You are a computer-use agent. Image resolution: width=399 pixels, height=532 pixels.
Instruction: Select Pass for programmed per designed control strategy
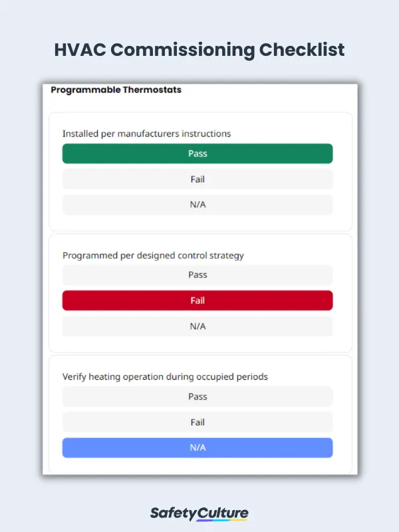tap(197, 275)
